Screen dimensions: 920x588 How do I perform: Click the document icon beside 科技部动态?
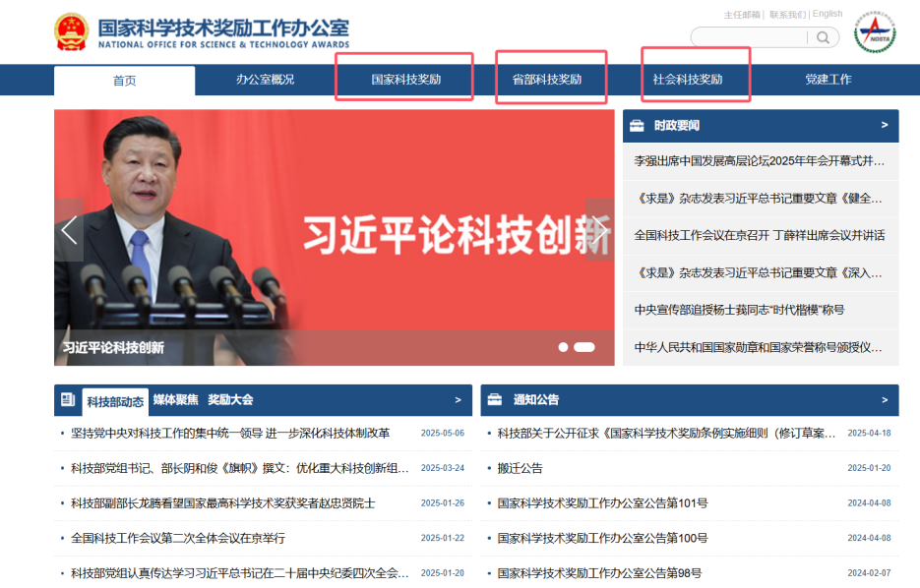pos(68,400)
